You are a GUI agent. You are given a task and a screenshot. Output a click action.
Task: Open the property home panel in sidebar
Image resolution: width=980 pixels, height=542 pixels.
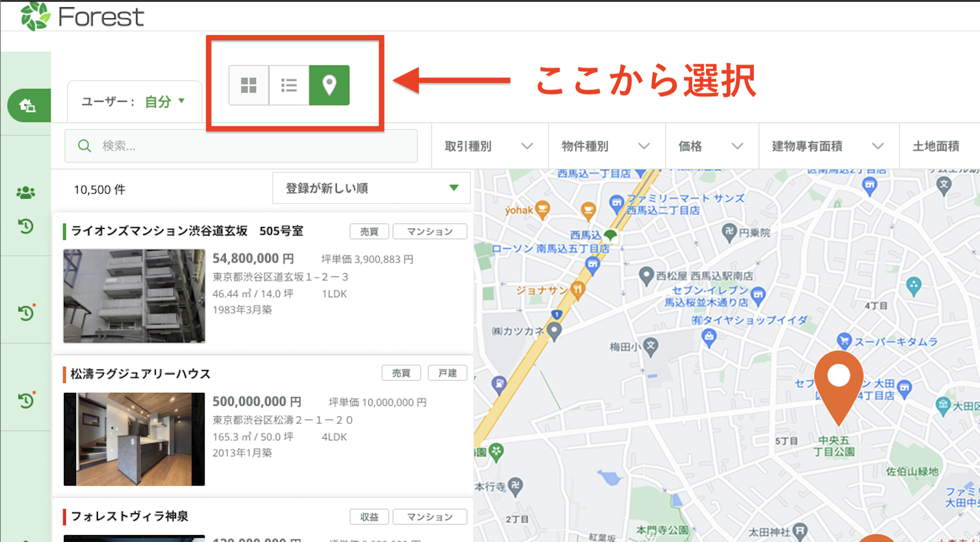pos(28,105)
